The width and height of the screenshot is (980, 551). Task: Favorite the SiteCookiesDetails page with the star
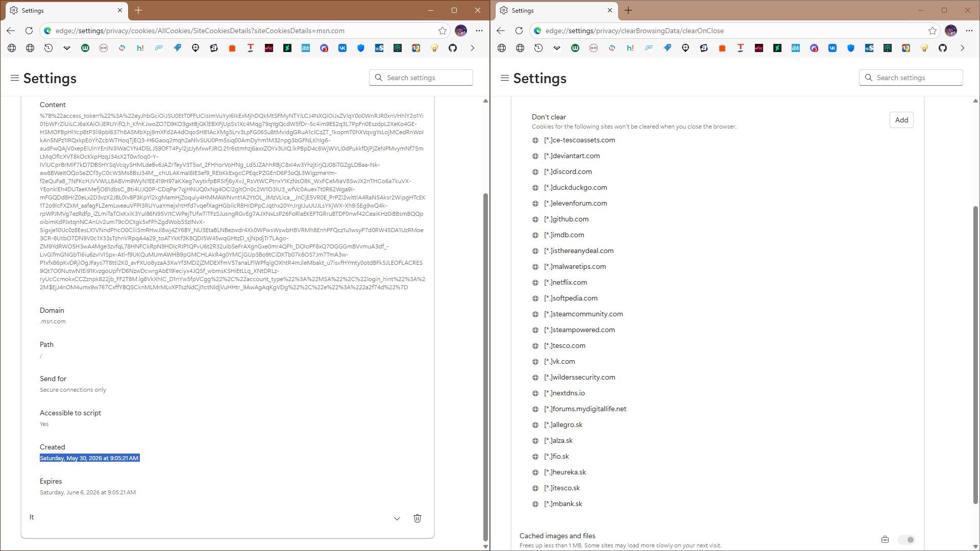(x=443, y=31)
